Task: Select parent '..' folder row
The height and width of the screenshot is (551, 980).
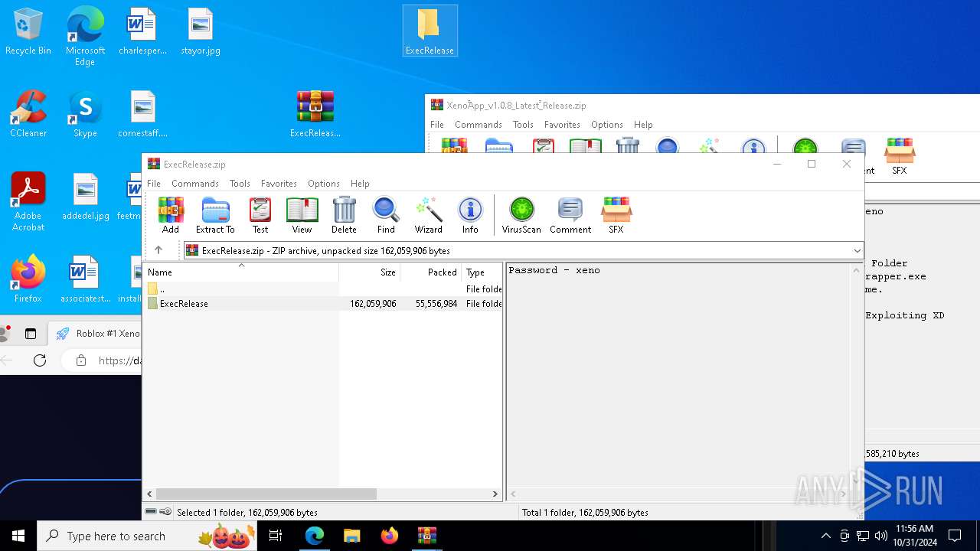Action: click(322, 289)
